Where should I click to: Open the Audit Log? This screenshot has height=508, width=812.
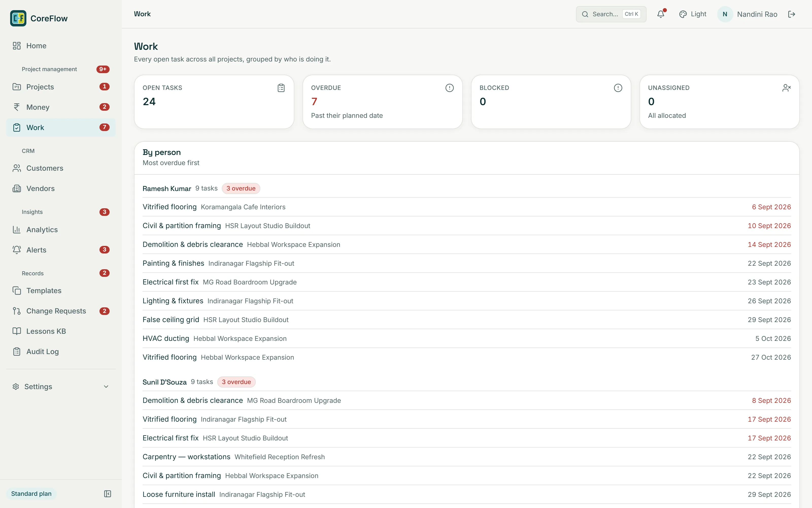point(61,352)
